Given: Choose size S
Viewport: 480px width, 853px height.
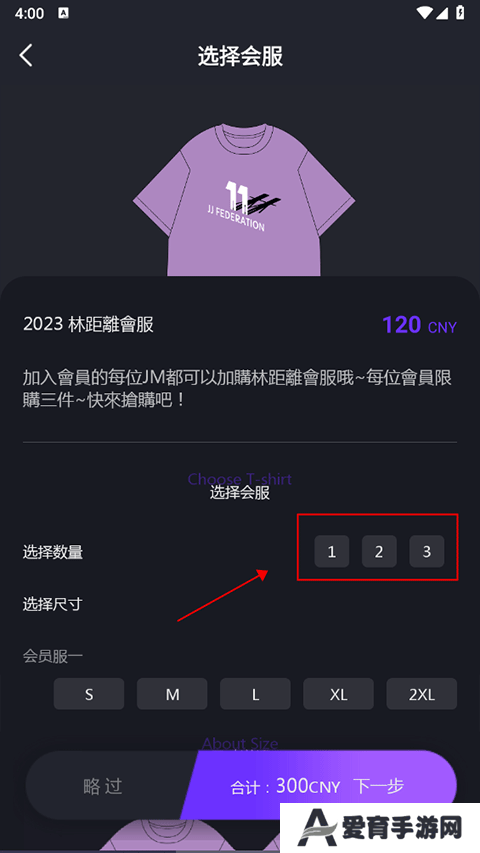Looking at the screenshot, I should point(89,694).
